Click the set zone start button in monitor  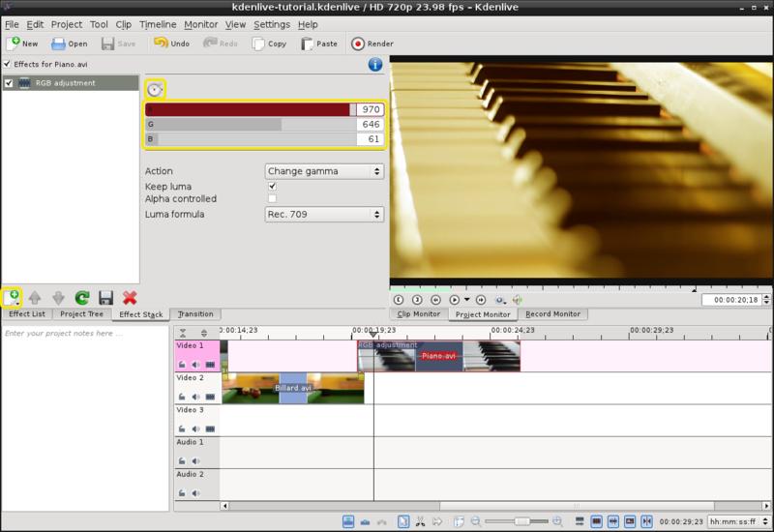[399, 300]
